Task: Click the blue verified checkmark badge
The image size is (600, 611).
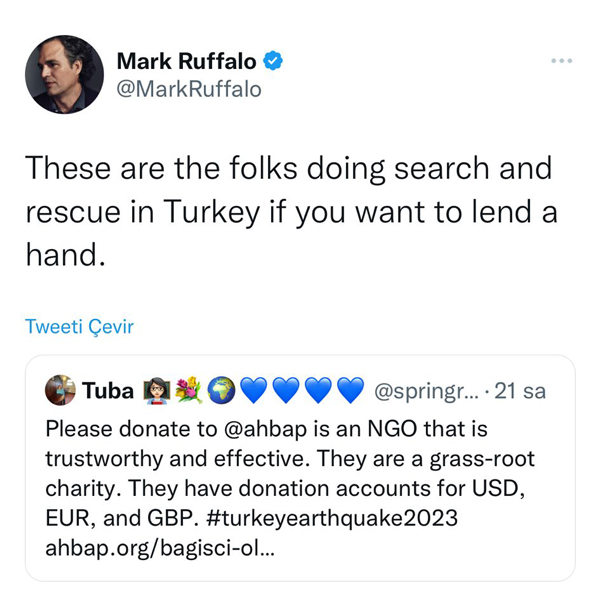Action: click(x=273, y=61)
